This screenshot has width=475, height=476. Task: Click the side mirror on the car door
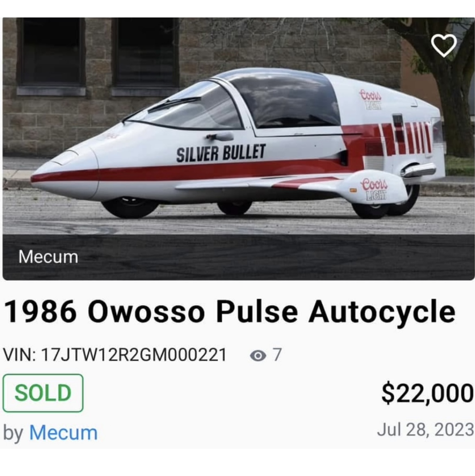tap(219, 137)
